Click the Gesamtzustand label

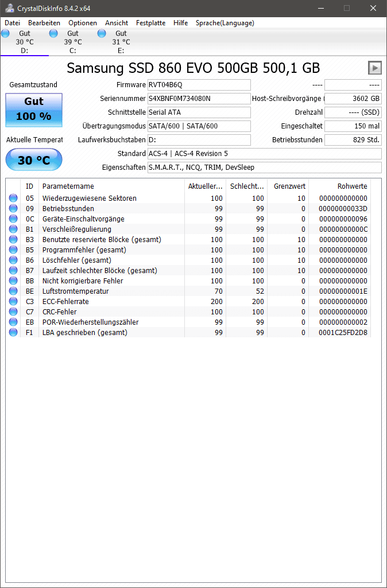(x=33, y=85)
